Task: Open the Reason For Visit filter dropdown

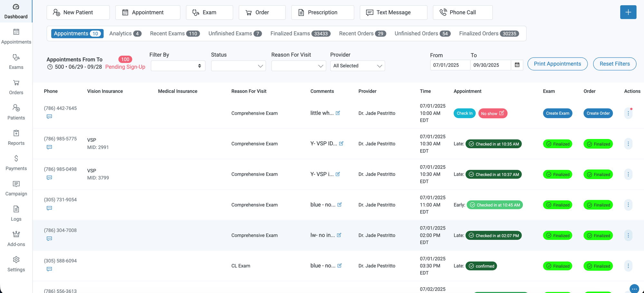Action: (298, 66)
